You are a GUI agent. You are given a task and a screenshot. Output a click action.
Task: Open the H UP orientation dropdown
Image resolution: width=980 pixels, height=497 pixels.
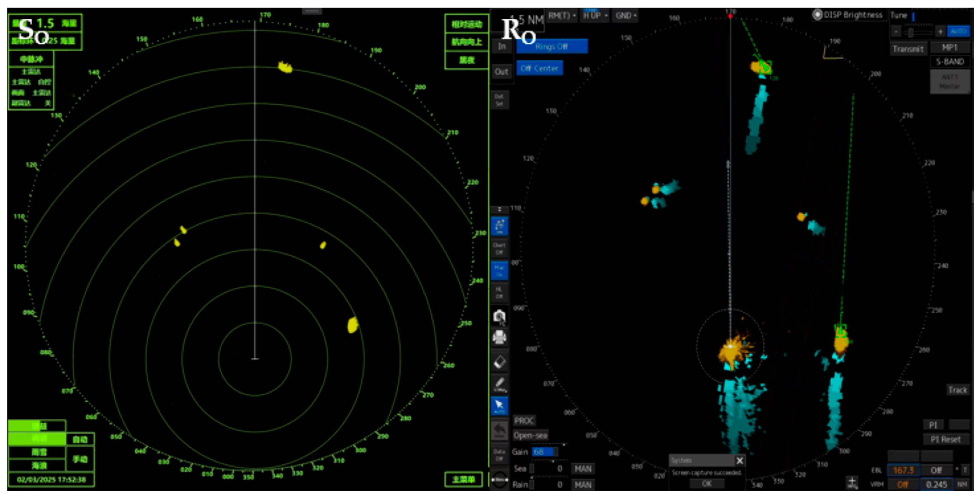[595, 15]
